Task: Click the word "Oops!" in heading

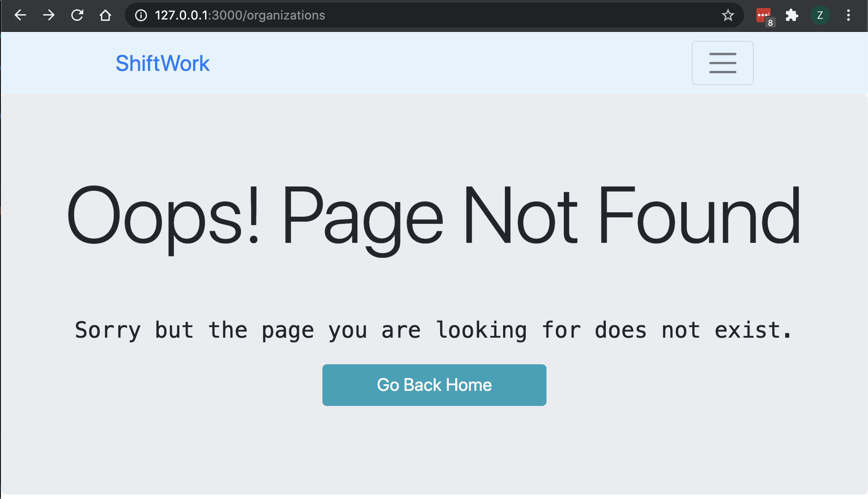Action: pos(163,216)
